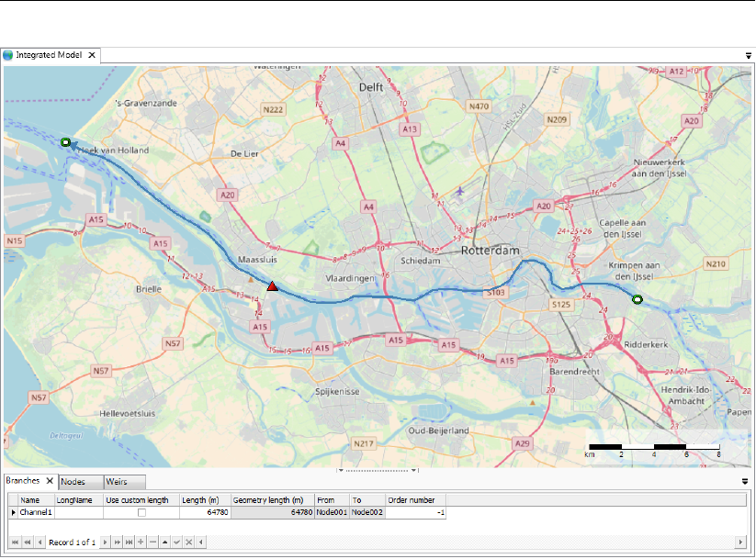Click the edit record up-triangle button
756x559 pixels.
pos(165,542)
